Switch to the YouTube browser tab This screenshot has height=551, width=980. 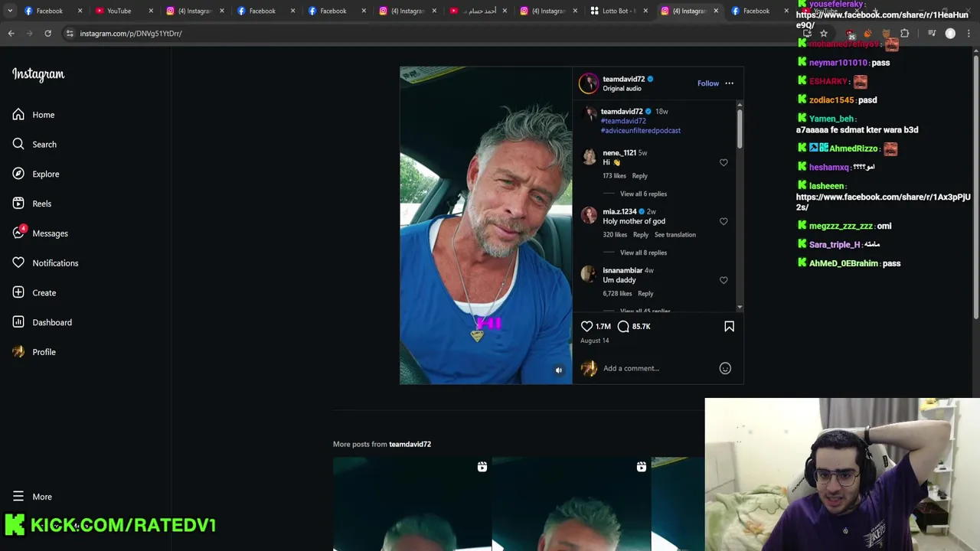pyautogui.click(x=119, y=11)
